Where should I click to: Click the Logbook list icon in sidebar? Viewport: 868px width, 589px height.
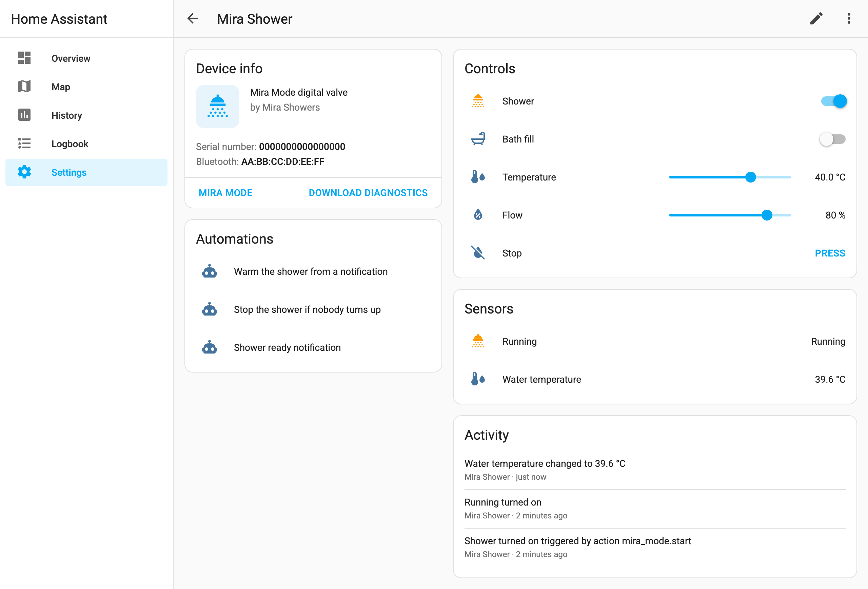(24, 144)
